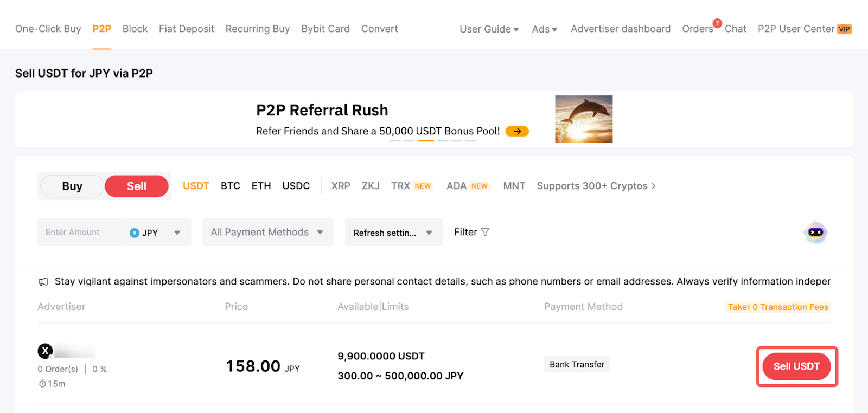Image resolution: width=868 pixels, height=413 pixels.
Task: Select the Sell toggle option
Action: 137,186
